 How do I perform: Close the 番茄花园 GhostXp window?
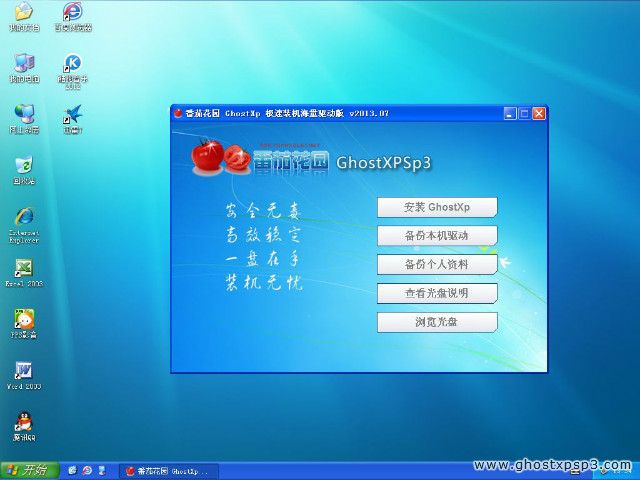pyautogui.click(x=539, y=113)
